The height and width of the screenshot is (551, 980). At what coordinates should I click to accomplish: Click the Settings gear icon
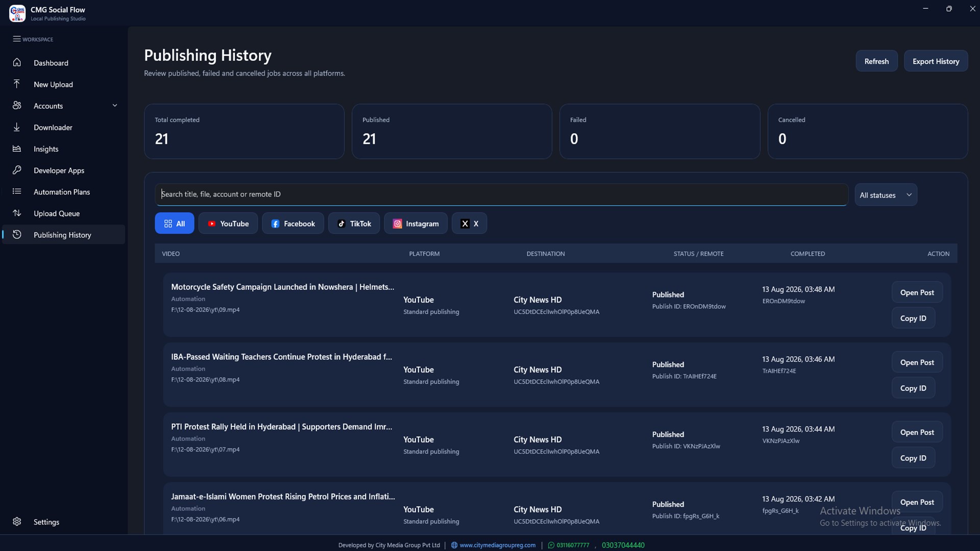(x=17, y=521)
